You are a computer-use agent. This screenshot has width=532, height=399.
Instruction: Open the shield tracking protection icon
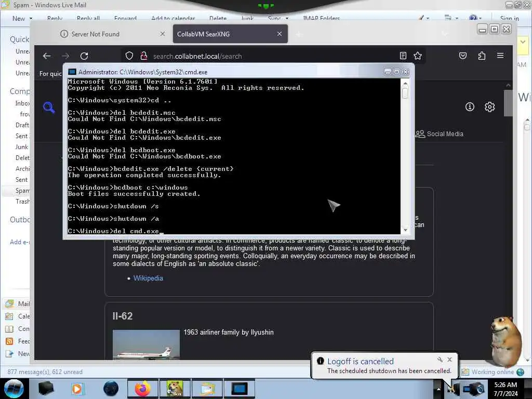(129, 56)
